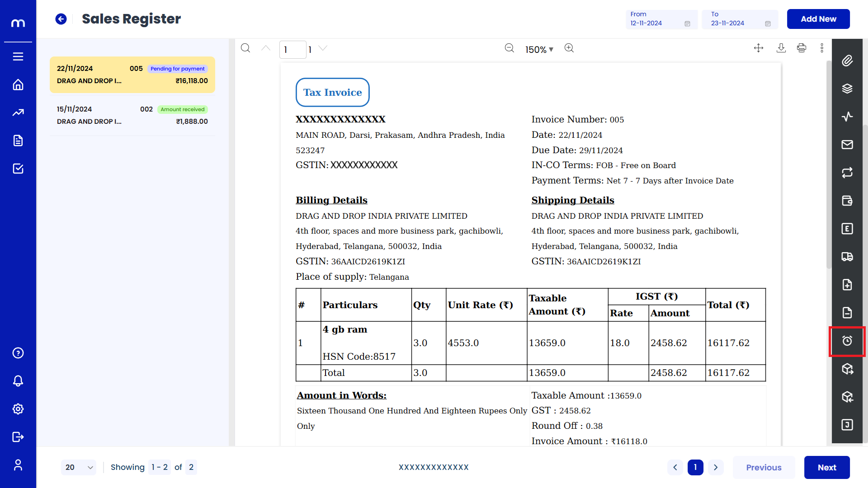This screenshot has height=488, width=868.
Task: Download the invoice PDF
Action: (x=781, y=48)
